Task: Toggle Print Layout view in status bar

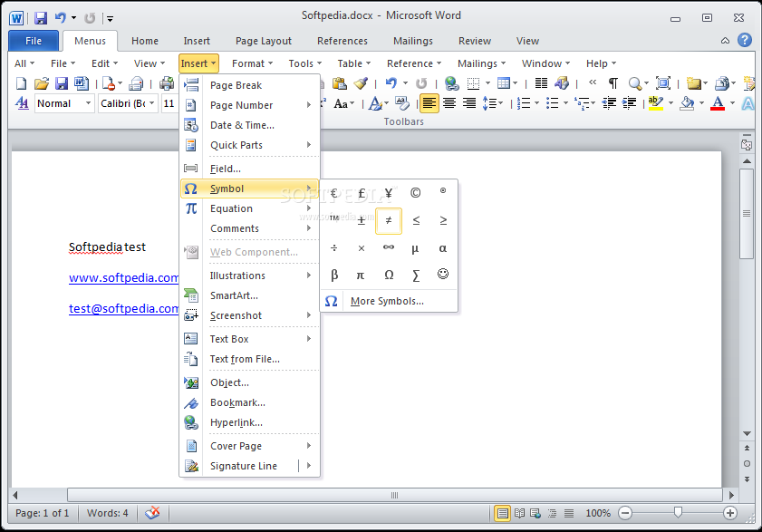Action: (503, 513)
